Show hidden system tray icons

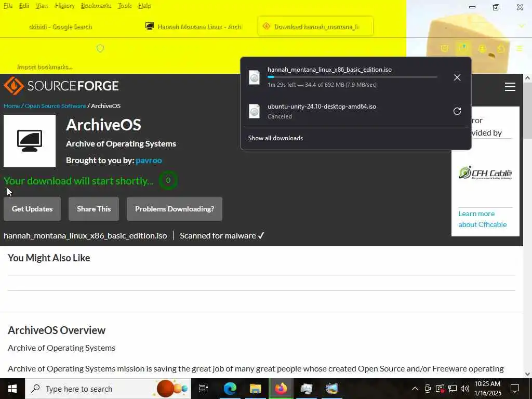click(x=415, y=389)
